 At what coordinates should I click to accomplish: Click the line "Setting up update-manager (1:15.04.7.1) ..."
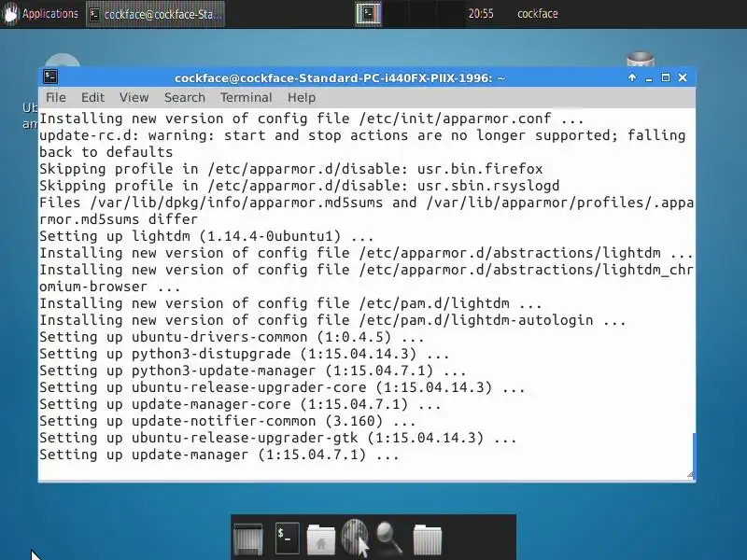click(219, 455)
